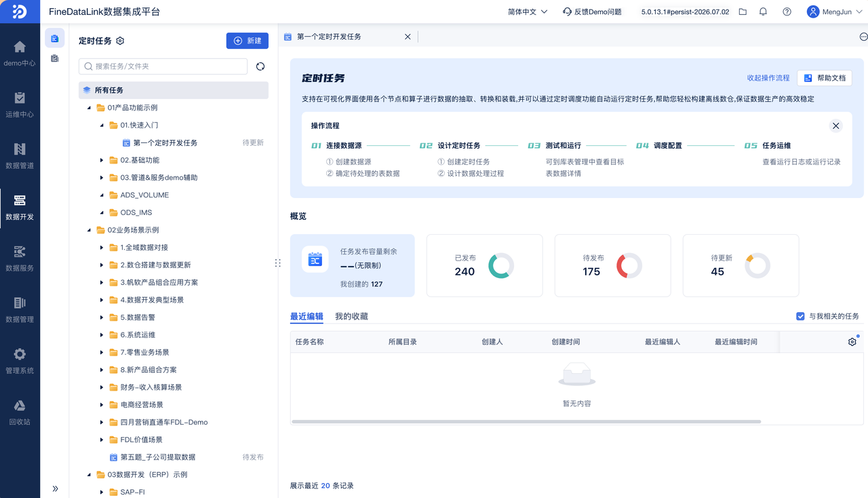Image resolution: width=868 pixels, height=498 pixels.
Task: Click the 待更新 orange donut chart
Action: (757, 266)
